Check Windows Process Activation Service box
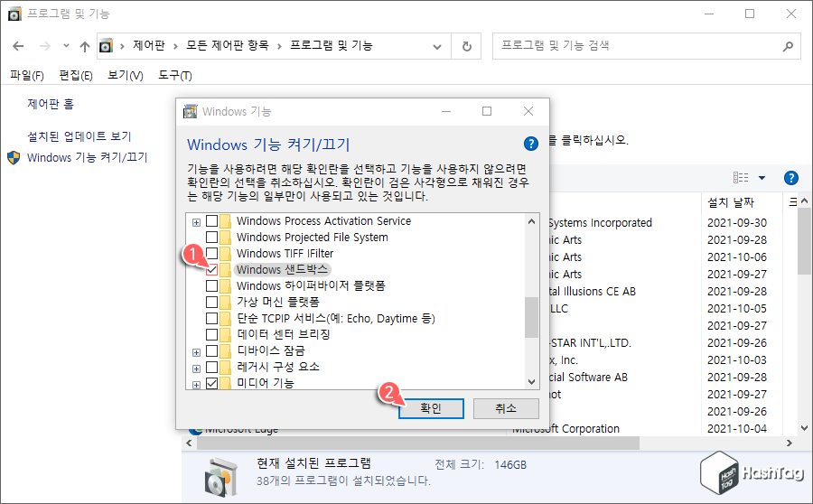Viewport: 813px width, 504px height. point(211,221)
